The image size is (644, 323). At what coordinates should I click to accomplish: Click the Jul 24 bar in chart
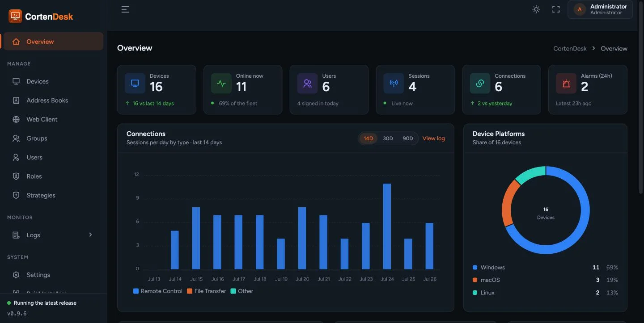[387, 227]
